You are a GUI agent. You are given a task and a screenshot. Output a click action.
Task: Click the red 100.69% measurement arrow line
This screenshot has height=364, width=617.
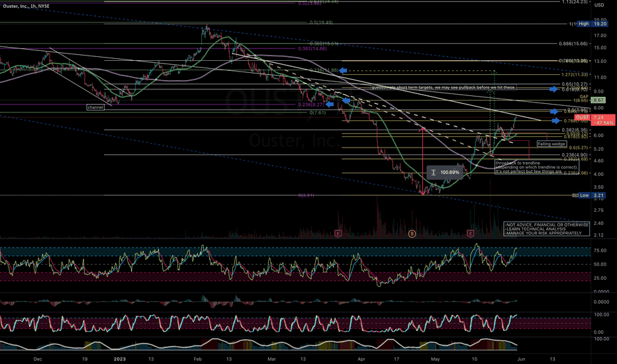pyautogui.click(x=423, y=161)
